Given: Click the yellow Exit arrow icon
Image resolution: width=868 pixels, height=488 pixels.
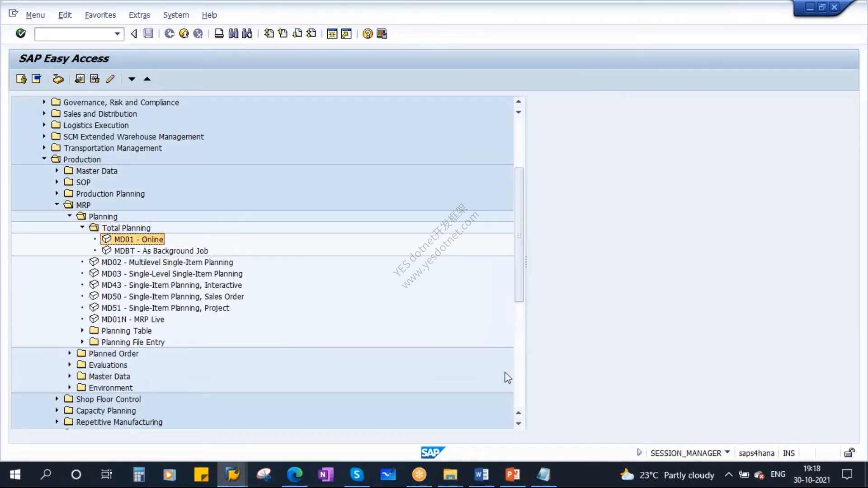Looking at the screenshot, I should click(x=184, y=33).
